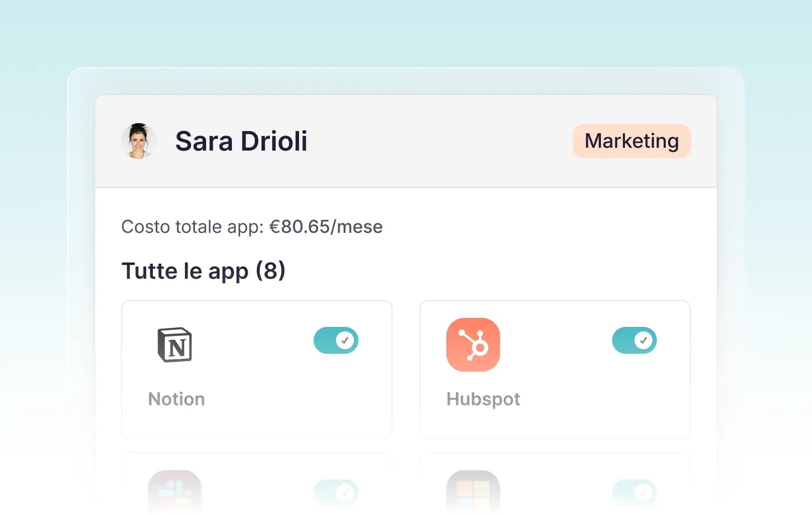
Task: Disable the Hubspot app toggle
Action: pyautogui.click(x=634, y=340)
